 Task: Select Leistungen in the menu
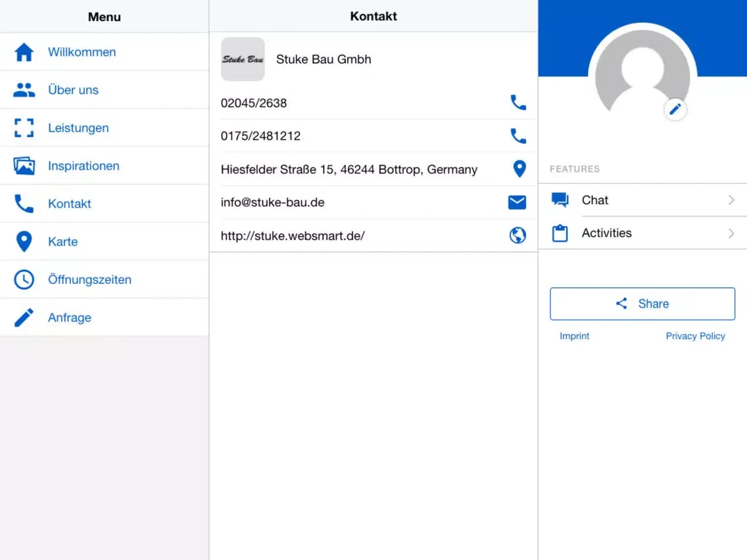78,128
